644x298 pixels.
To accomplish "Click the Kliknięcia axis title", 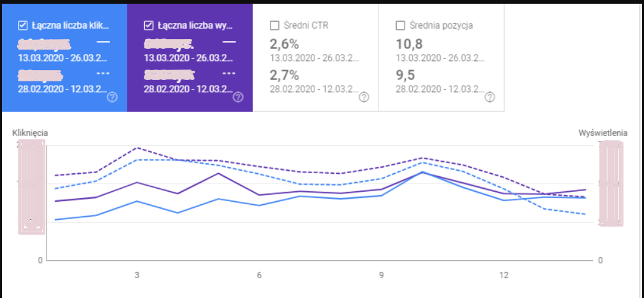I will (30, 133).
